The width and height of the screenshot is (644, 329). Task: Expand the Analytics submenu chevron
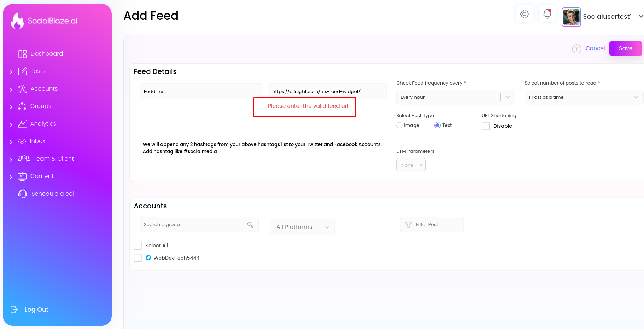pos(11,125)
